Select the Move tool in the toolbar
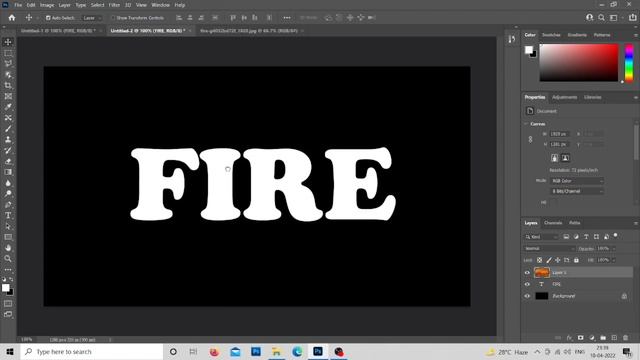Screen dimensions: 640x360 [8, 42]
